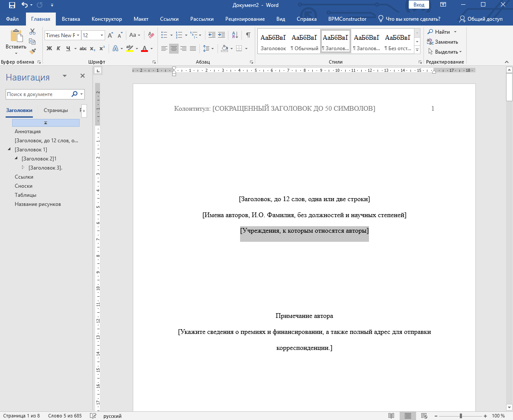
Task: Click the Общий доступ share button
Action: (x=481, y=19)
